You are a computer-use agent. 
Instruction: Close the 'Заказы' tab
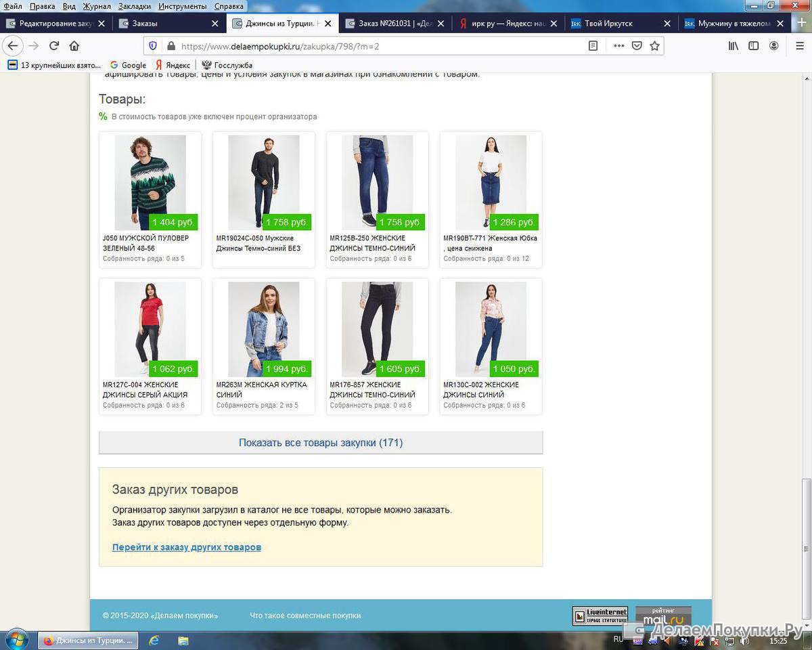point(215,23)
